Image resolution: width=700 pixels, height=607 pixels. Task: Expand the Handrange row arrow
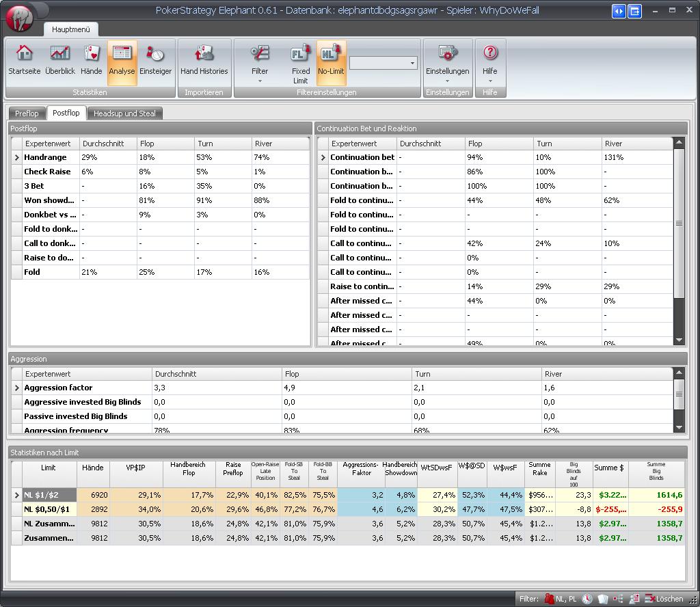[16, 157]
